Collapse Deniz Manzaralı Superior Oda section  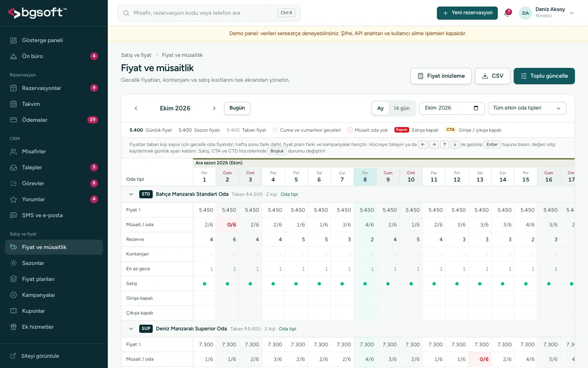click(131, 329)
